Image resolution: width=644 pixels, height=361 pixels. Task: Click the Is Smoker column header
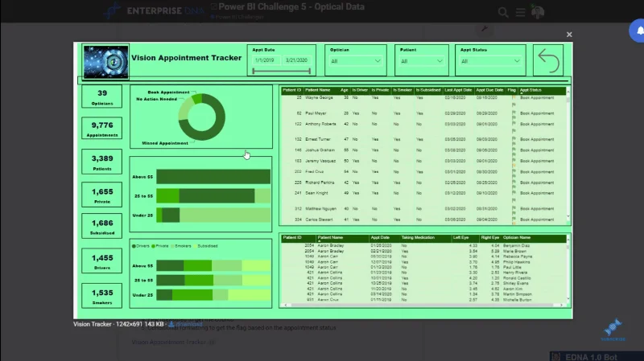pos(402,90)
